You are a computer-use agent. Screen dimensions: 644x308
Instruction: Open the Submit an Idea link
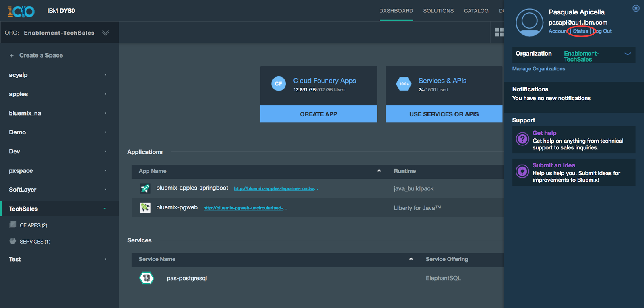(x=554, y=165)
